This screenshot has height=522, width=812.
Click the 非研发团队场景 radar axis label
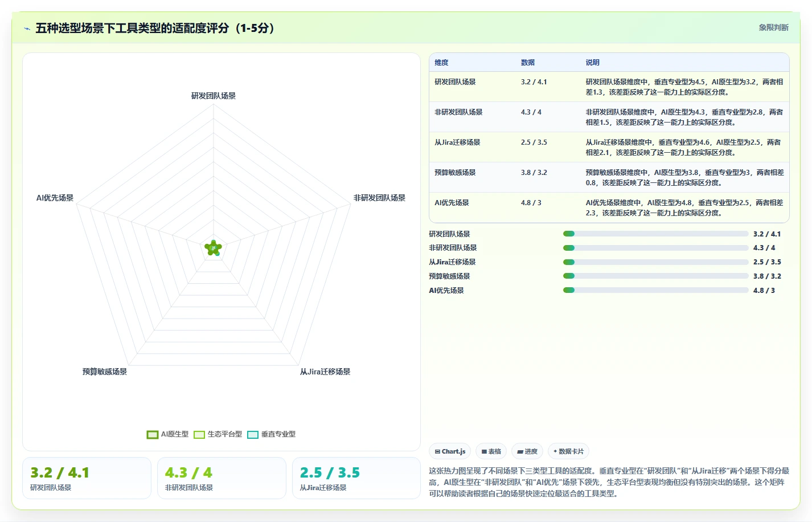pyautogui.click(x=379, y=198)
